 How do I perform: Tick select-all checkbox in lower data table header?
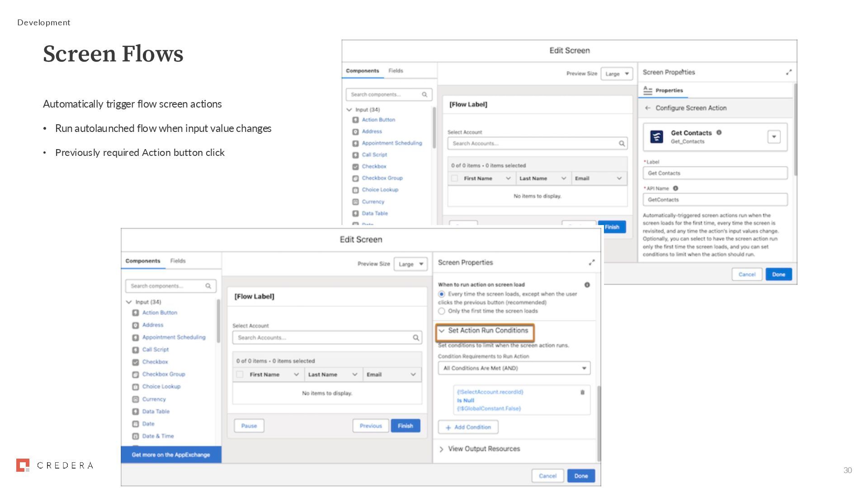pyautogui.click(x=240, y=375)
